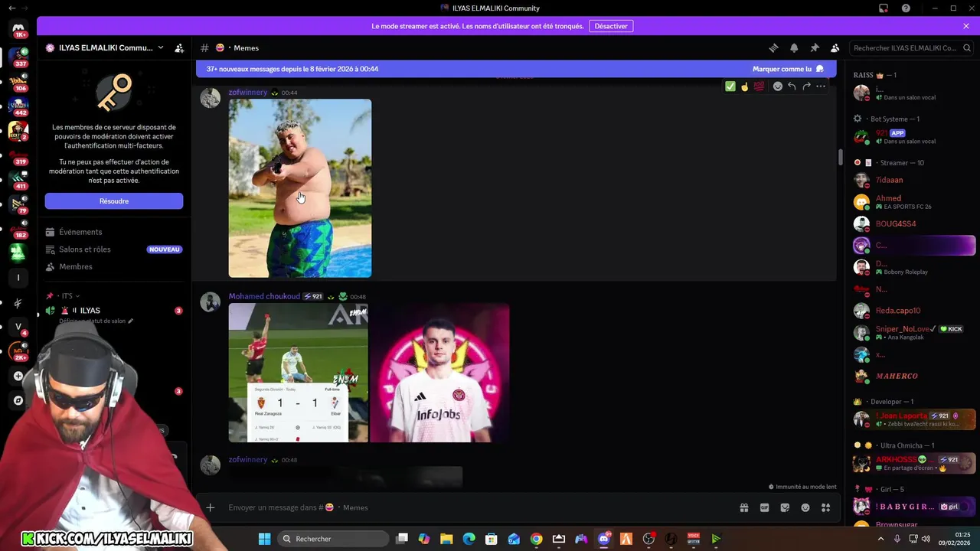Show pinned messages pin icon
The image size is (980, 551).
[x=815, y=47]
